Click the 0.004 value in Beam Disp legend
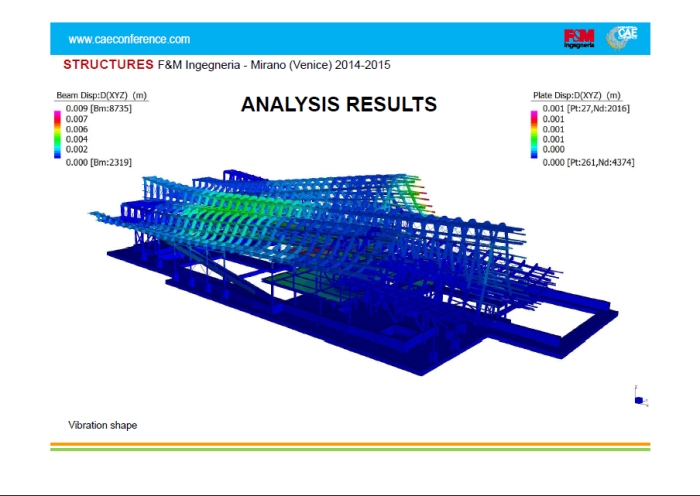This screenshot has height=496, width=700. point(77,139)
